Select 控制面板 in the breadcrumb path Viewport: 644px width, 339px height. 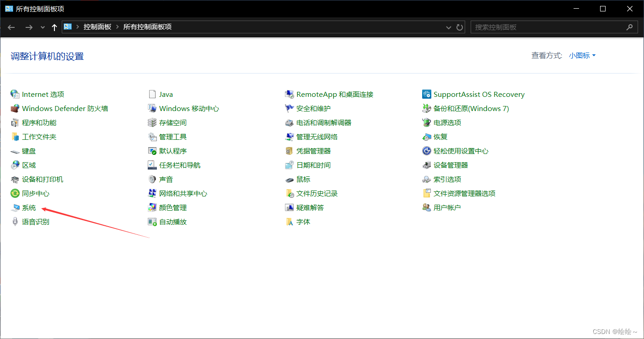(97, 27)
